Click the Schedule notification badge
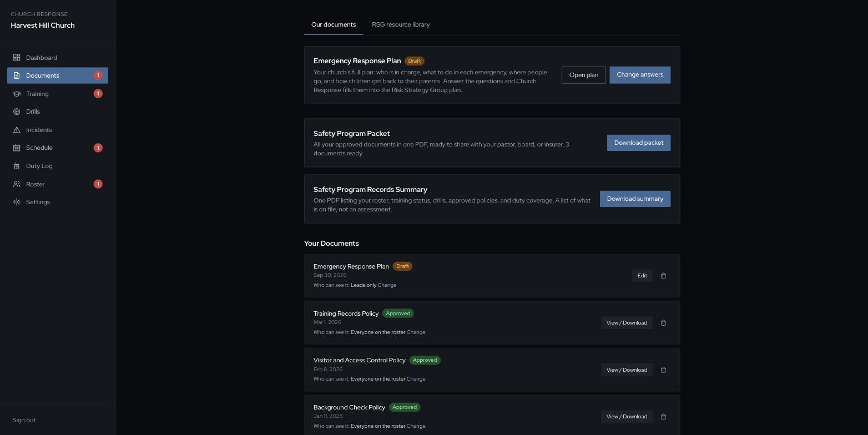 coord(98,148)
